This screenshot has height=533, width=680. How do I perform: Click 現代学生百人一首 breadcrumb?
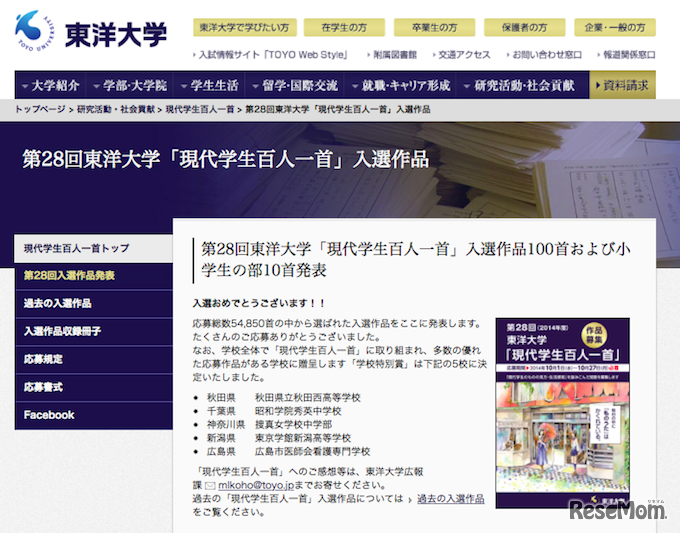tap(199, 110)
